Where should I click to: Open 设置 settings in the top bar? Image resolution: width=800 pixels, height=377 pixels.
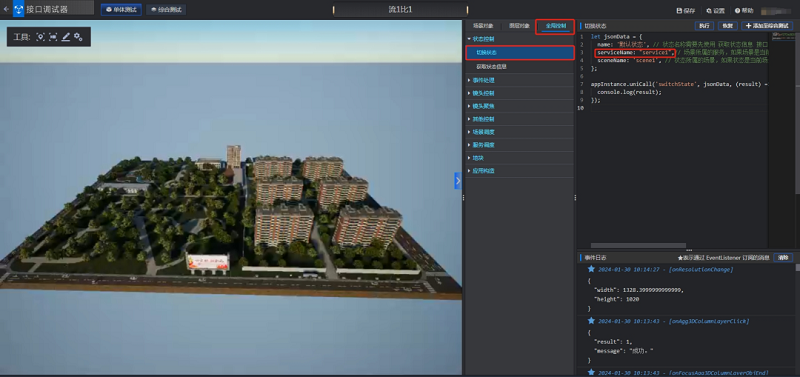716,10
